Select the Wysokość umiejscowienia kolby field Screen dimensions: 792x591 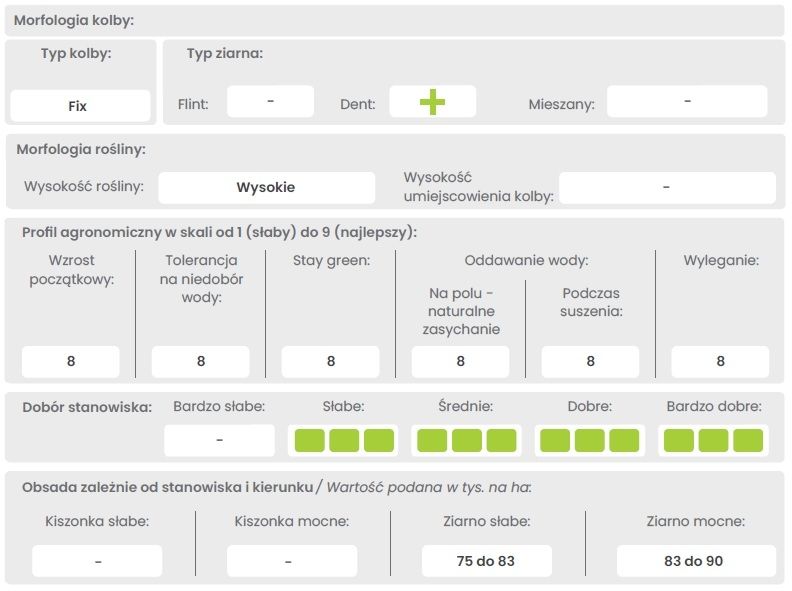click(666, 187)
